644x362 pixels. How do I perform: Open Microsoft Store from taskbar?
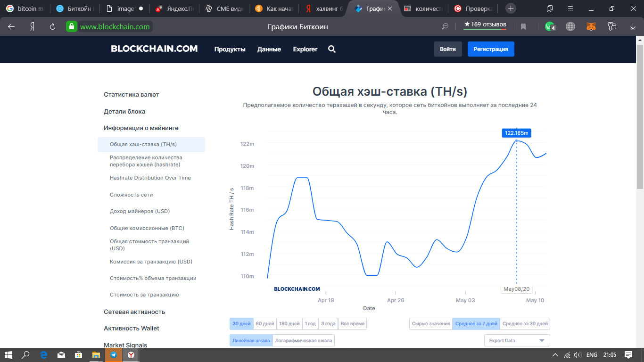[x=79, y=355]
